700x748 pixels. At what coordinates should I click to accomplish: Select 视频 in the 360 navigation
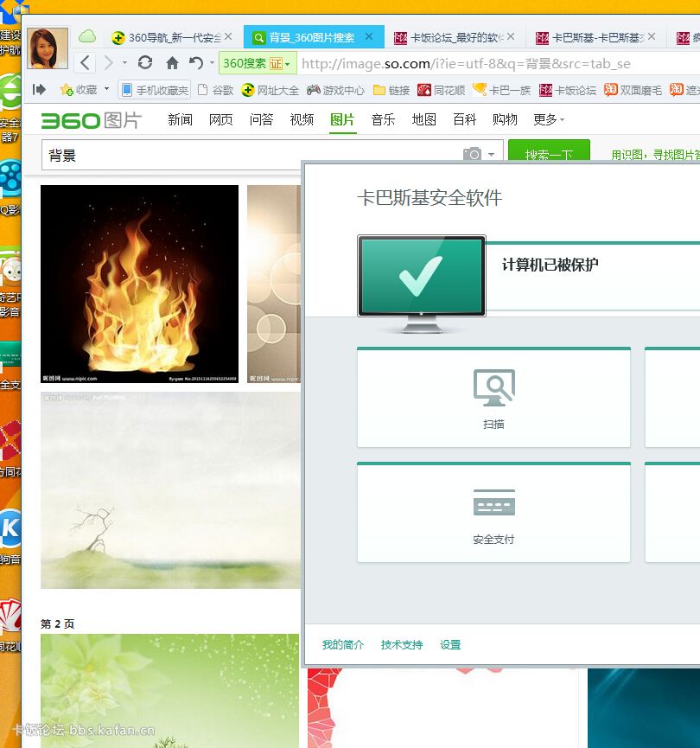(x=302, y=119)
